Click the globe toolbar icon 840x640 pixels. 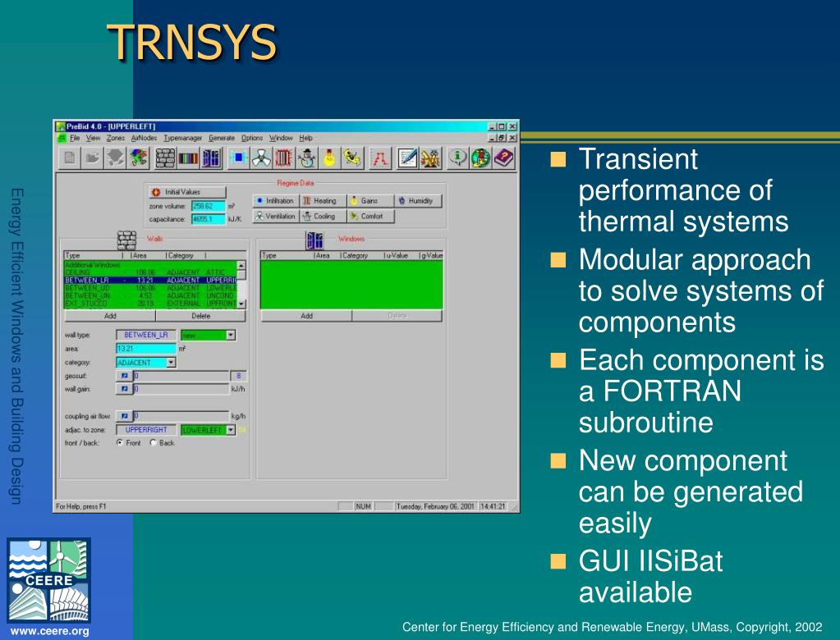[x=480, y=158]
